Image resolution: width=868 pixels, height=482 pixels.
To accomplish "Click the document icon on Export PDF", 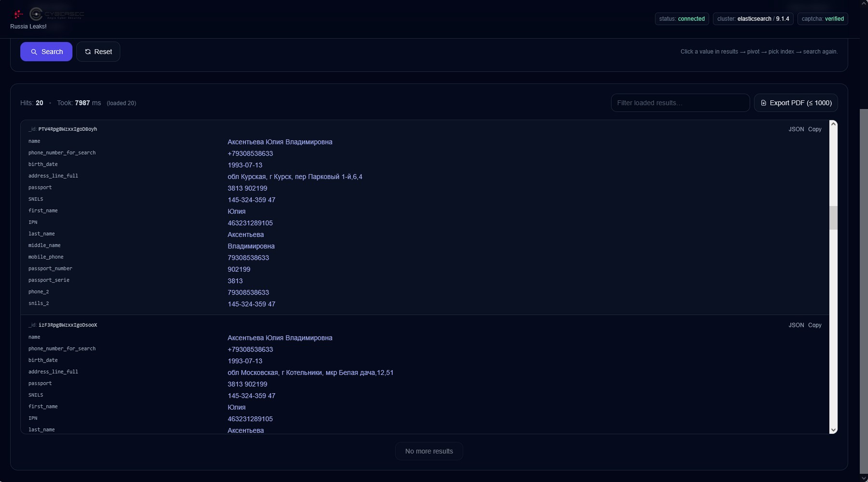I will [763, 103].
